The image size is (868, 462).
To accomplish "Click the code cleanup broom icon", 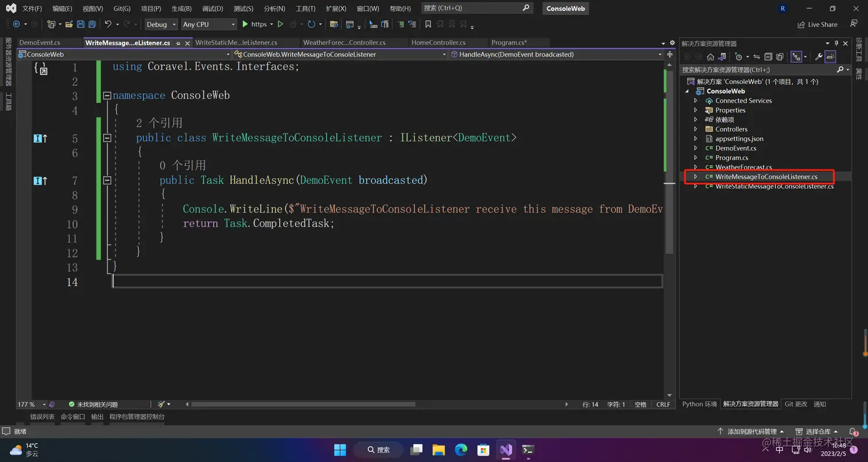I will (161, 404).
